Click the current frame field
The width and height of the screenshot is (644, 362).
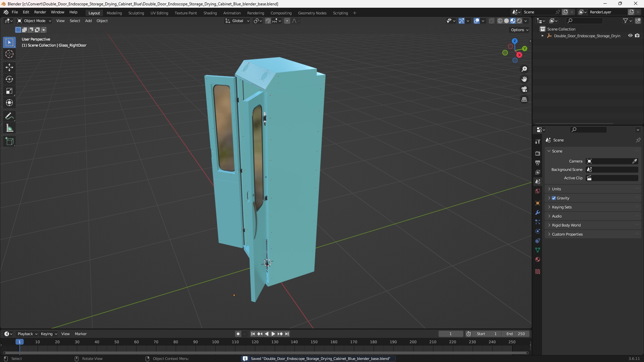(450, 334)
